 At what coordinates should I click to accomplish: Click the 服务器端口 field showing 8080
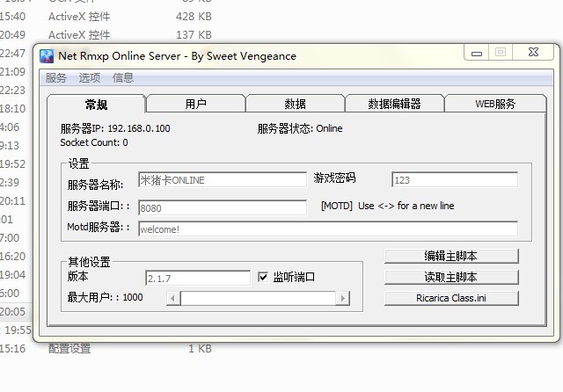223,207
